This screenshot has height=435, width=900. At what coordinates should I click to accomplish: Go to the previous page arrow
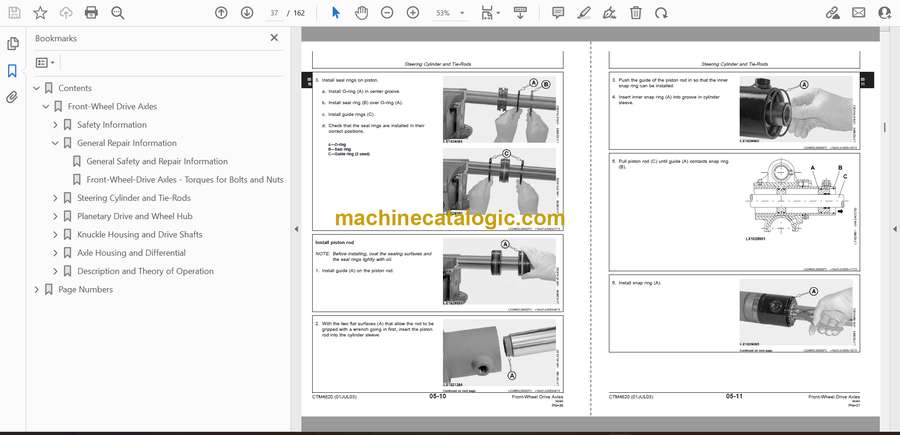click(221, 13)
